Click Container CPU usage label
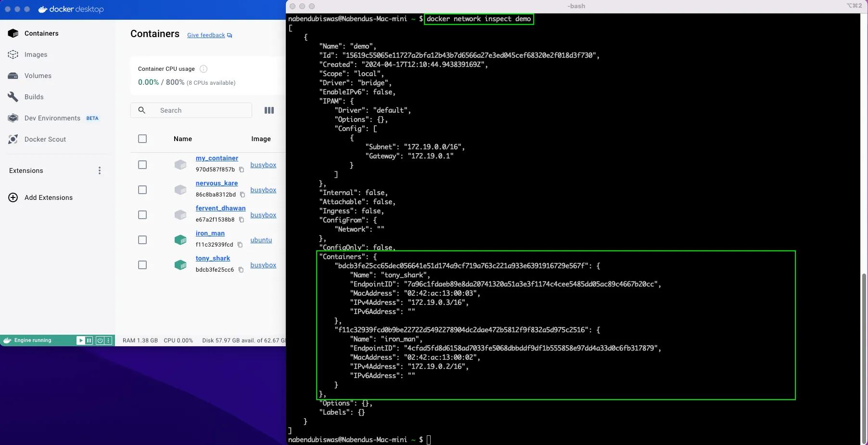868x445 pixels. (166, 69)
